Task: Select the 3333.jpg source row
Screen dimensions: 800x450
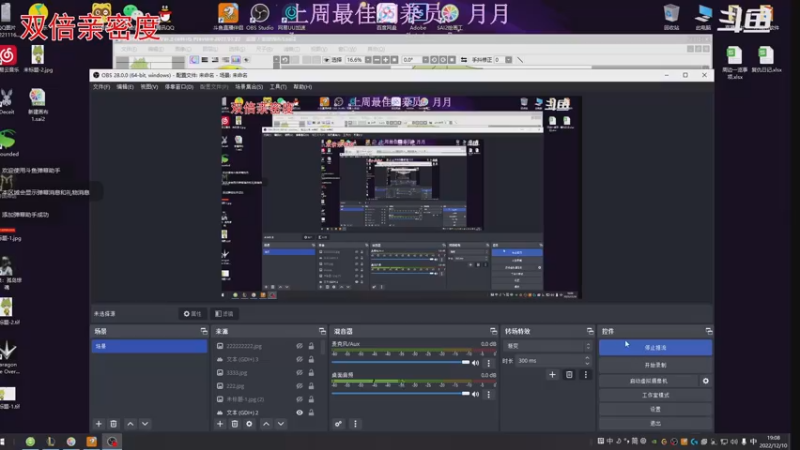Action: point(265,372)
